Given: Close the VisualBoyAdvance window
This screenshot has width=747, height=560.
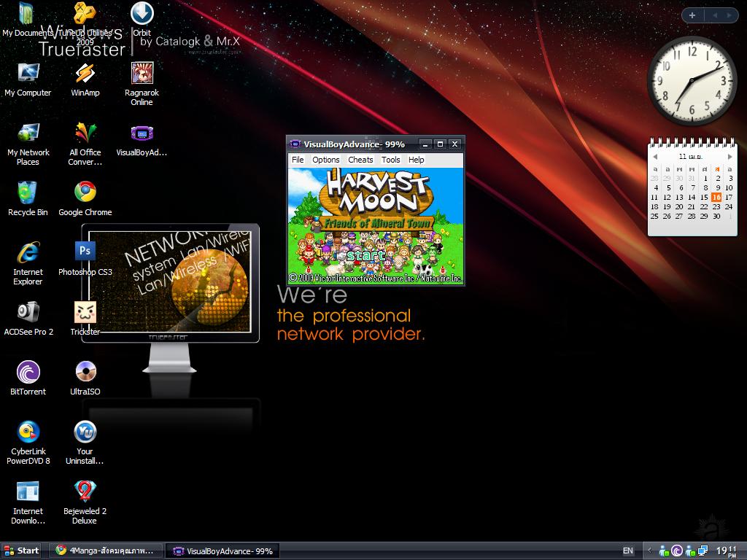Looking at the screenshot, I should (x=455, y=144).
